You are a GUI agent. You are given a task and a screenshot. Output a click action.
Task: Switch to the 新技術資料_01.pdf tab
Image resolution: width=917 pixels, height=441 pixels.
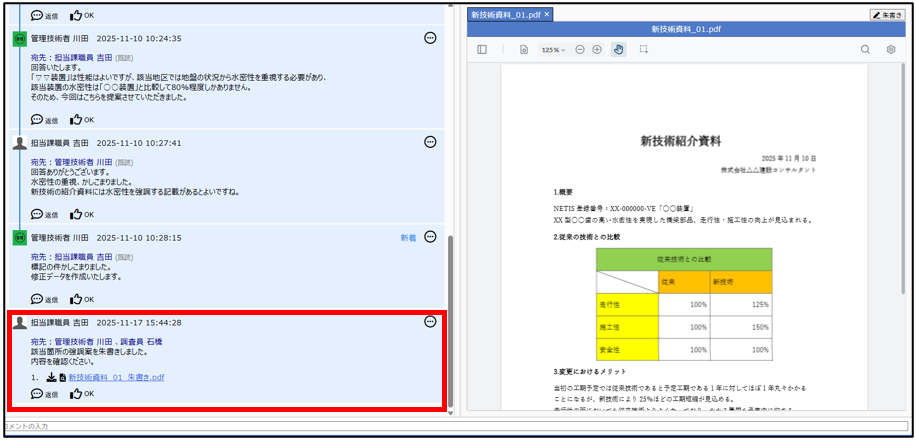[505, 15]
